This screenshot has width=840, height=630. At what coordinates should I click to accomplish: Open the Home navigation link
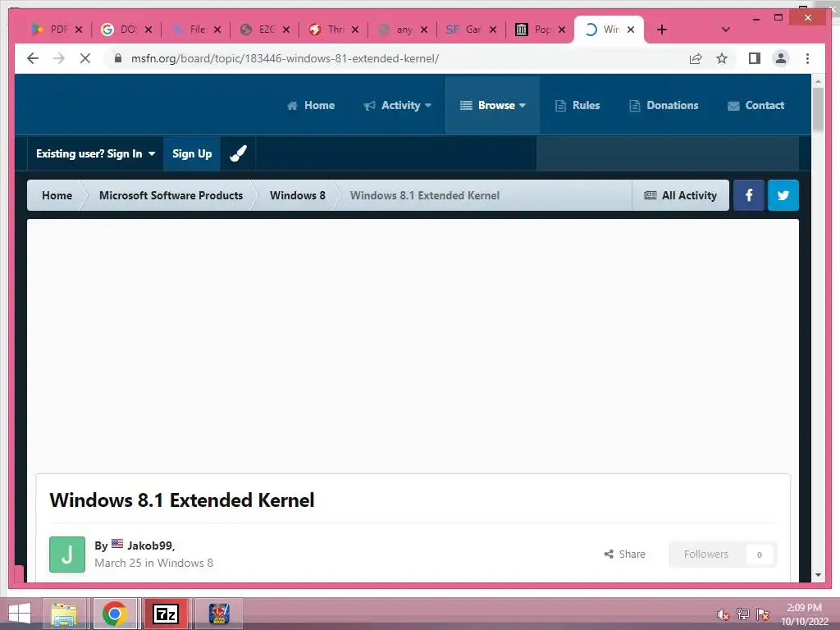(311, 106)
